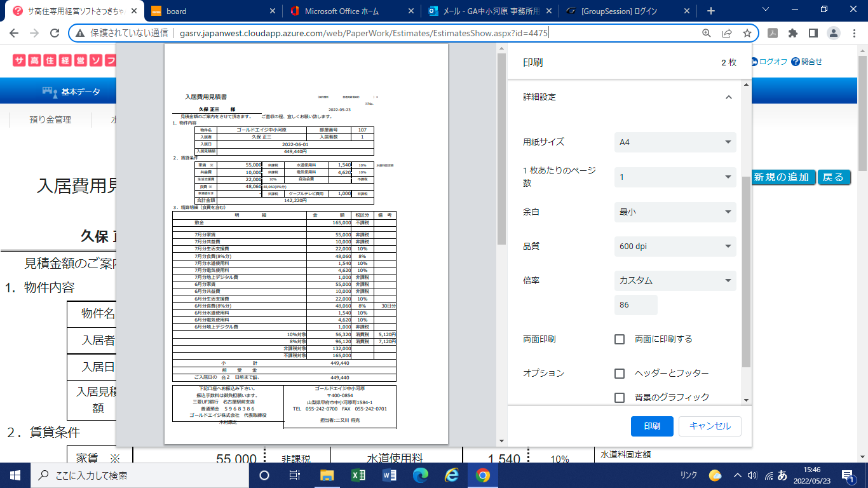This screenshot has width=868, height=488.
Task: Click the キャンセル button
Action: pos(710,426)
